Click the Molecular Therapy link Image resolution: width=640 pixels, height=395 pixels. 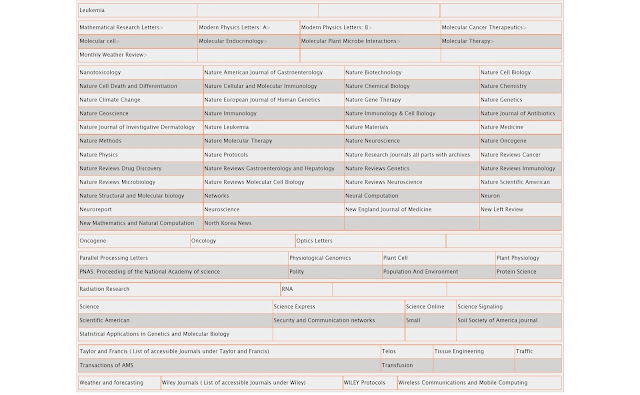(x=467, y=41)
